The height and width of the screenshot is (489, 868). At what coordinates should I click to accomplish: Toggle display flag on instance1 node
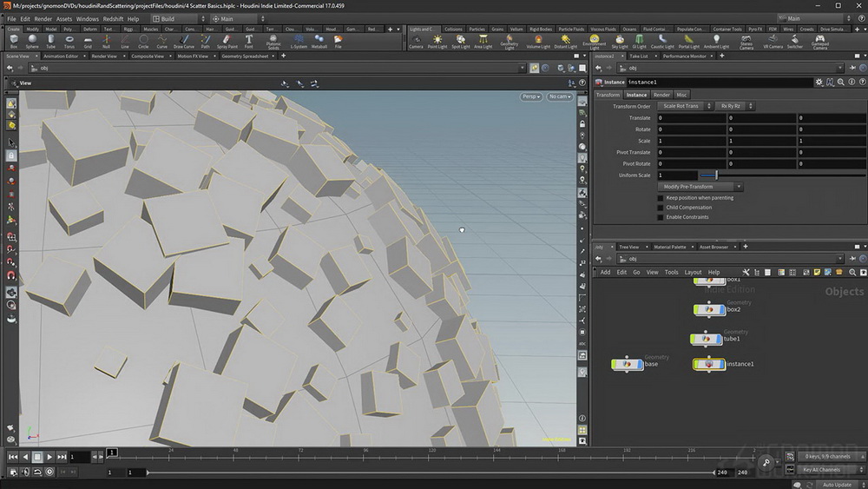tap(722, 364)
